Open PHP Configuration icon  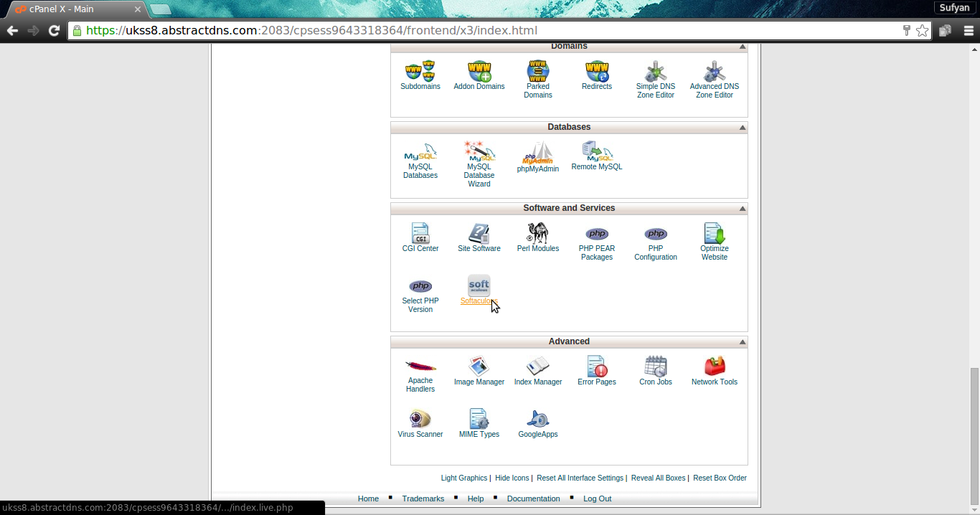click(656, 234)
